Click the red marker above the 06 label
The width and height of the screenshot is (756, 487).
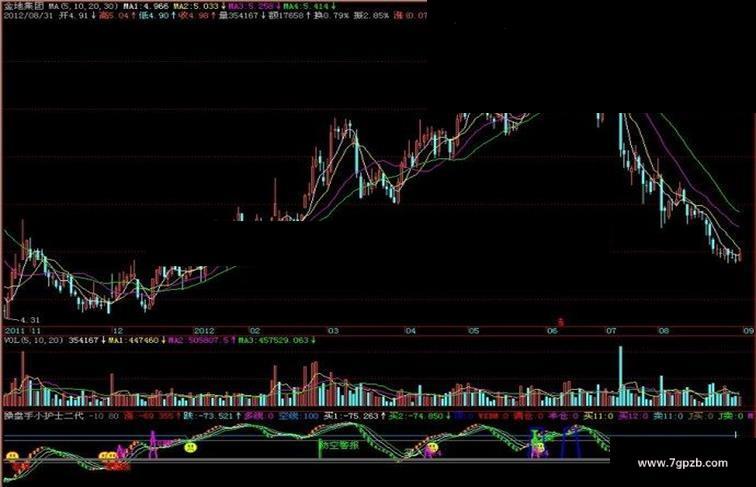(x=560, y=322)
